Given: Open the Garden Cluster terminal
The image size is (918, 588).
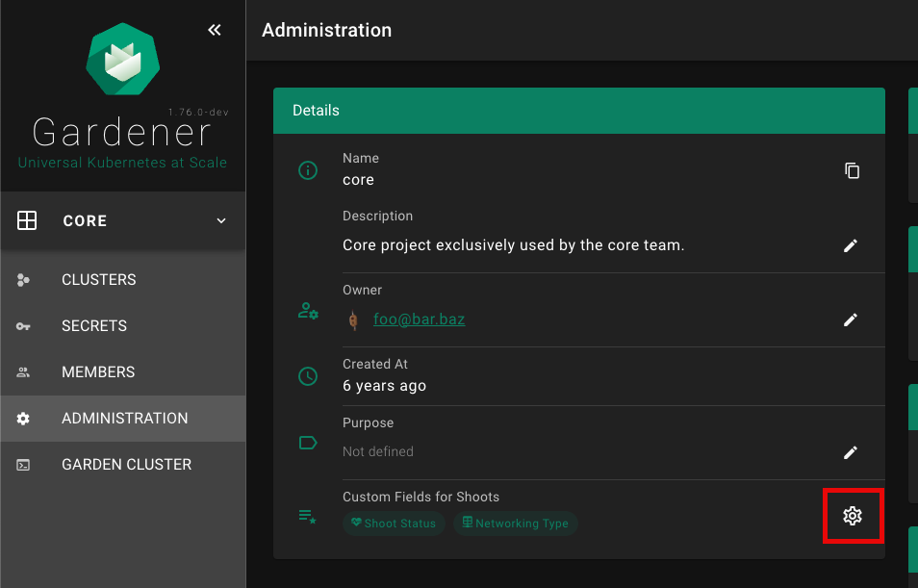Looking at the screenshot, I should coord(126,465).
